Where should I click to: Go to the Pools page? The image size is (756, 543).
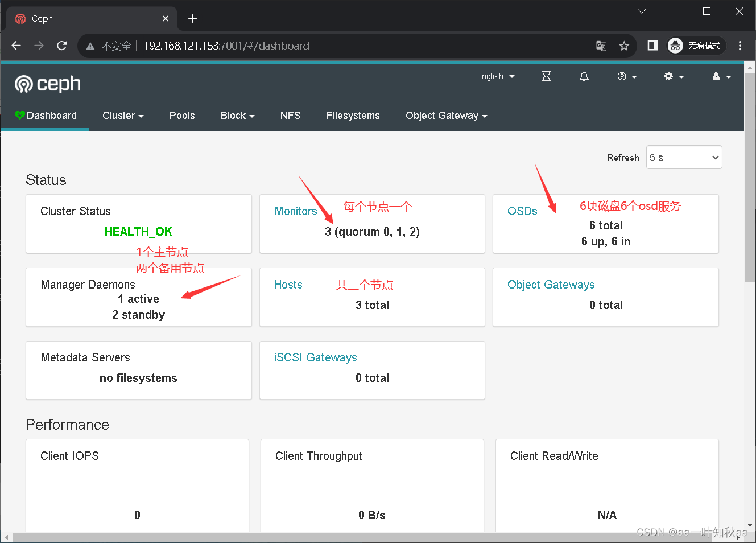tap(182, 116)
